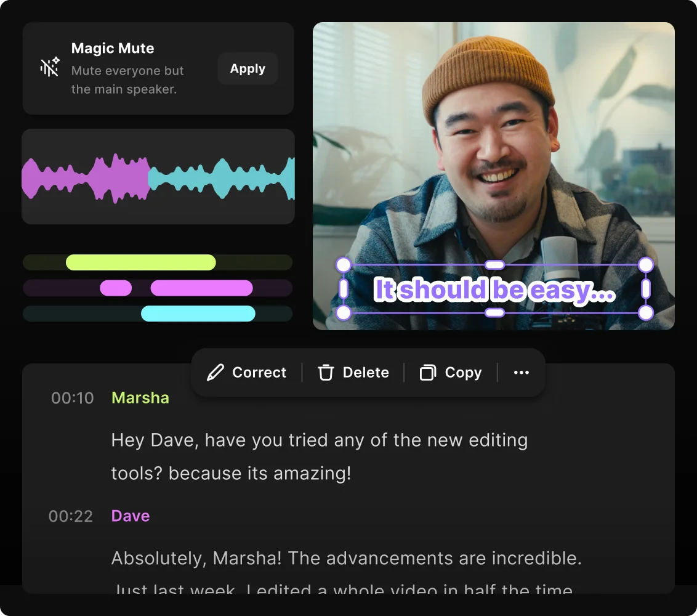Select the green Marsha clip in timeline

[140, 262]
